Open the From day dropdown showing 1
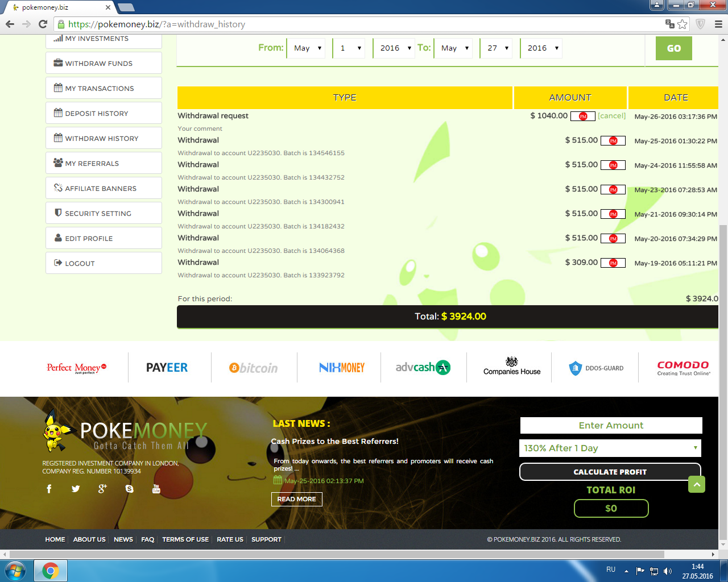The image size is (728, 582). (349, 48)
